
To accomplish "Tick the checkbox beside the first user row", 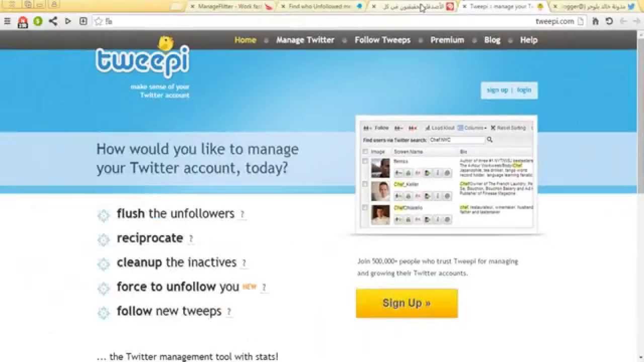I will pyautogui.click(x=365, y=161).
